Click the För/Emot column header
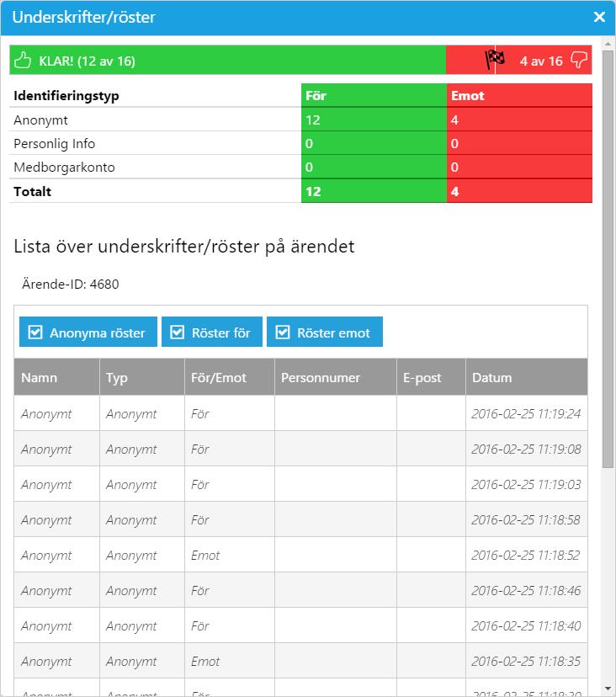Image resolution: width=616 pixels, height=697 pixels. tap(230, 377)
